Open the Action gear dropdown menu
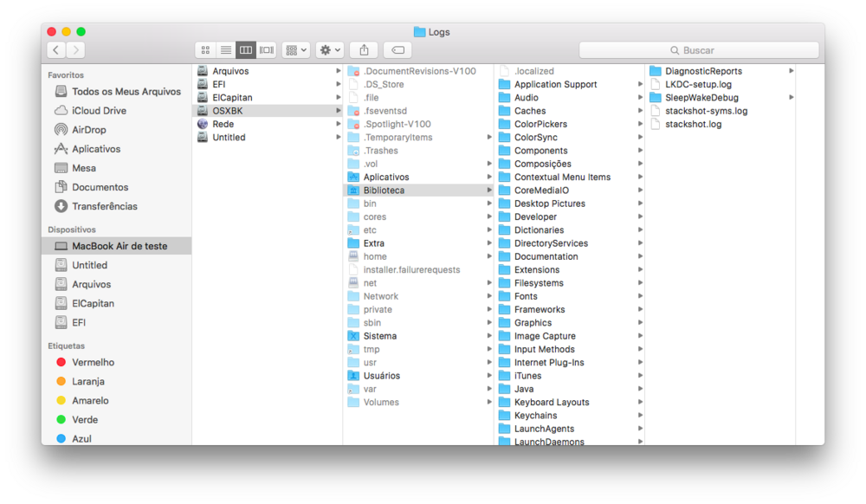Image resolution: width=866 pixels, height=504 pixels. pos(330,50)
